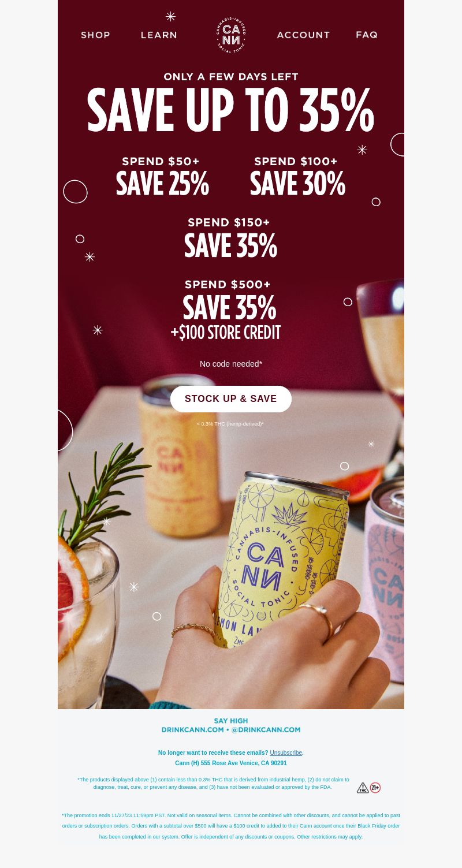The image size is (462, 868).
Task: Click the Unsubscribe link
Action: coord(286,752)
